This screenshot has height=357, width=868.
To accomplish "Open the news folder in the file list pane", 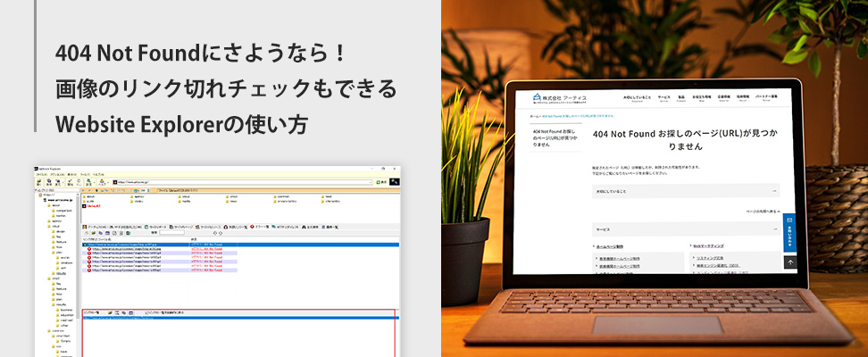I will tap(233, 202).
